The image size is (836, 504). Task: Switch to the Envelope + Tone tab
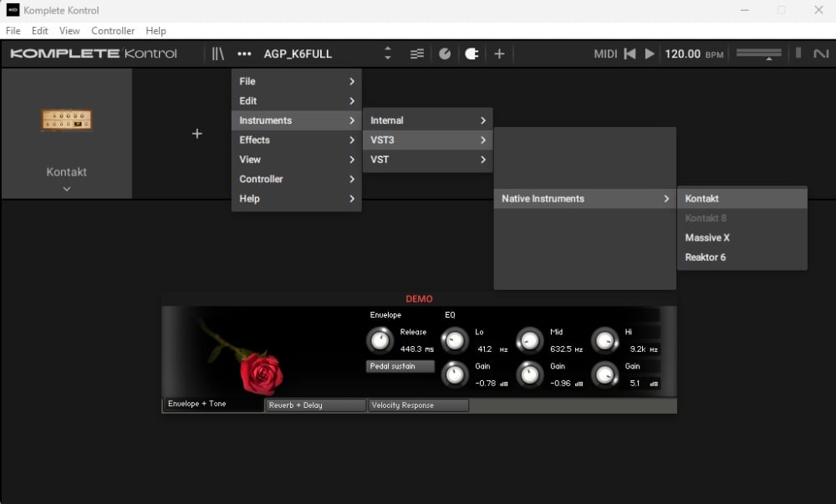tap(212, 404)
